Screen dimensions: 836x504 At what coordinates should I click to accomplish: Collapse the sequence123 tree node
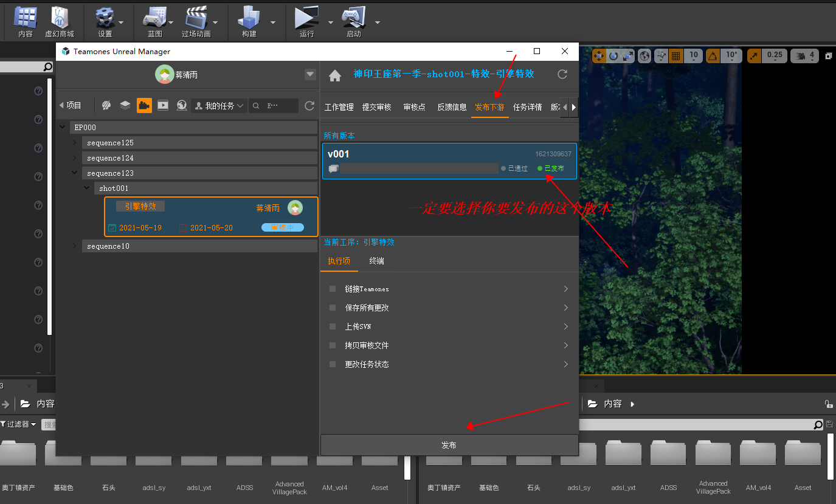click(x=75, y=173)
